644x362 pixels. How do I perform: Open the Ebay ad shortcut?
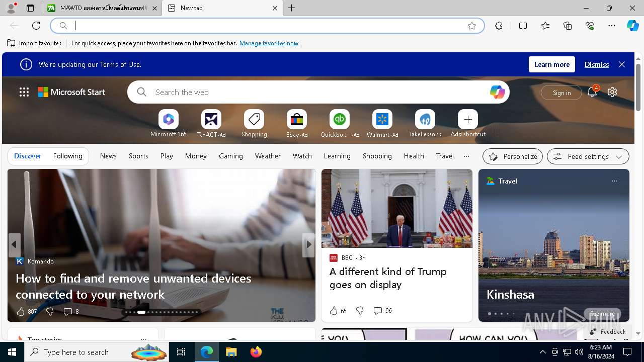coord(297,124)
